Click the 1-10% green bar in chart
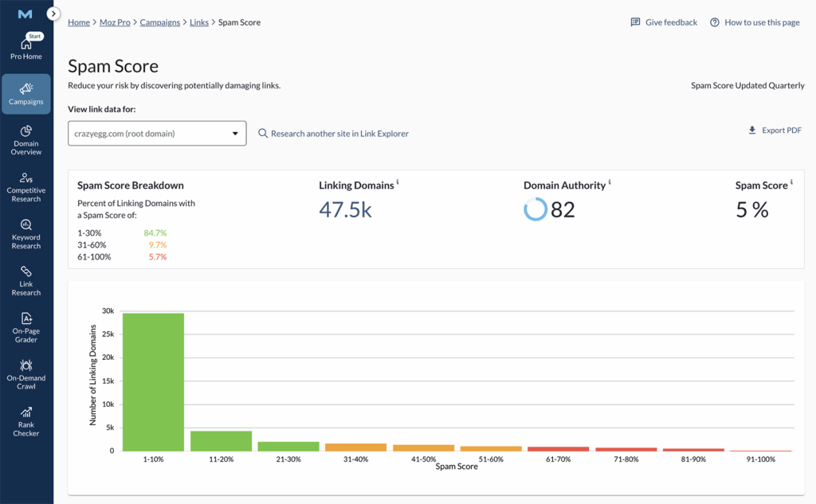 (153, 382)
